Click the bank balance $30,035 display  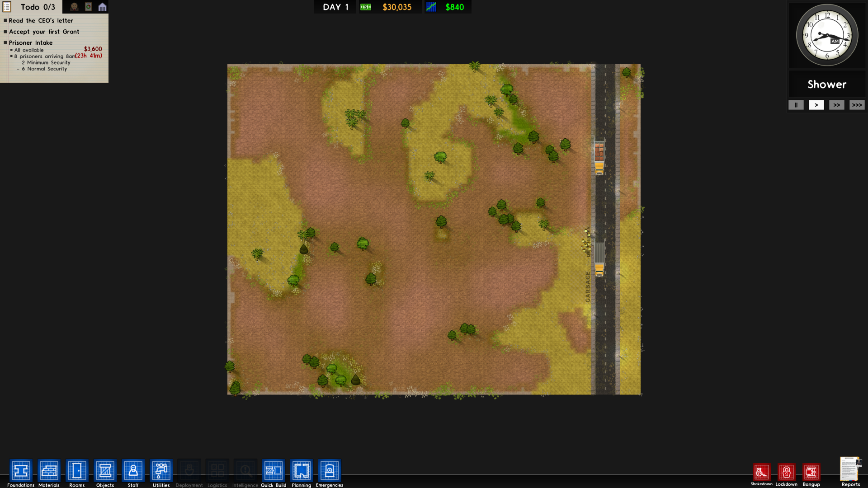[396, 7]
